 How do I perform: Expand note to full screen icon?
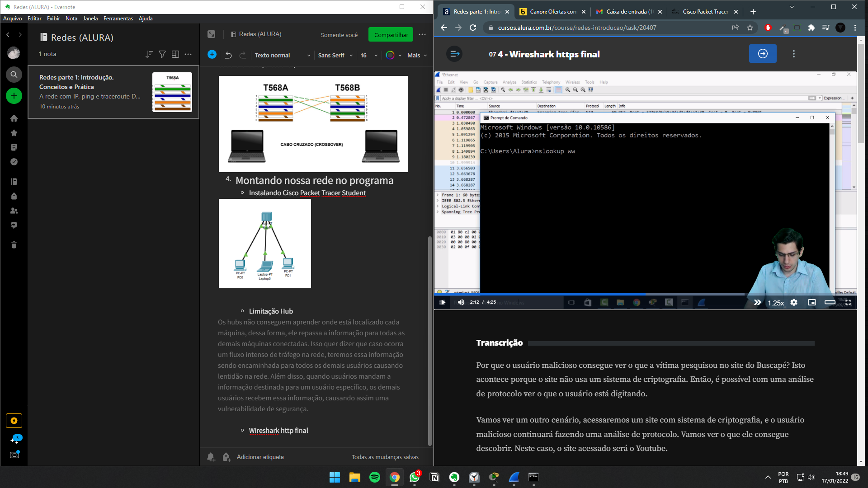(x=211, y=34)
